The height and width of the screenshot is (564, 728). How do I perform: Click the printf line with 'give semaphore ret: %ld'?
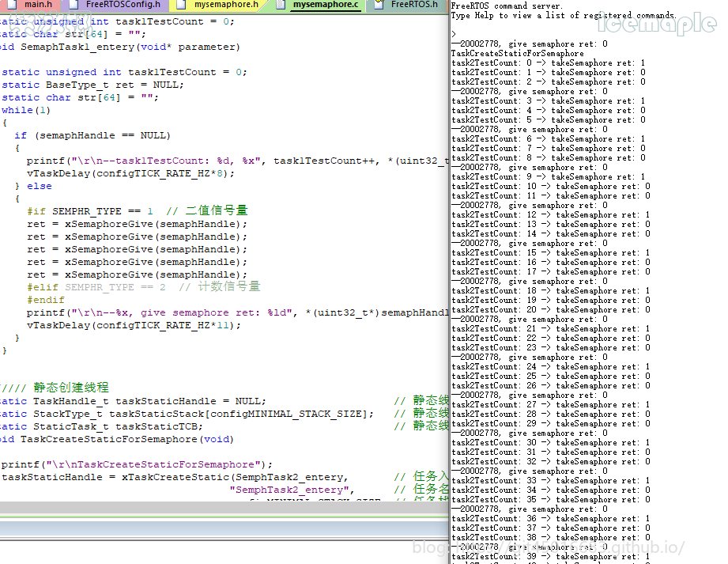coord(238,312)
